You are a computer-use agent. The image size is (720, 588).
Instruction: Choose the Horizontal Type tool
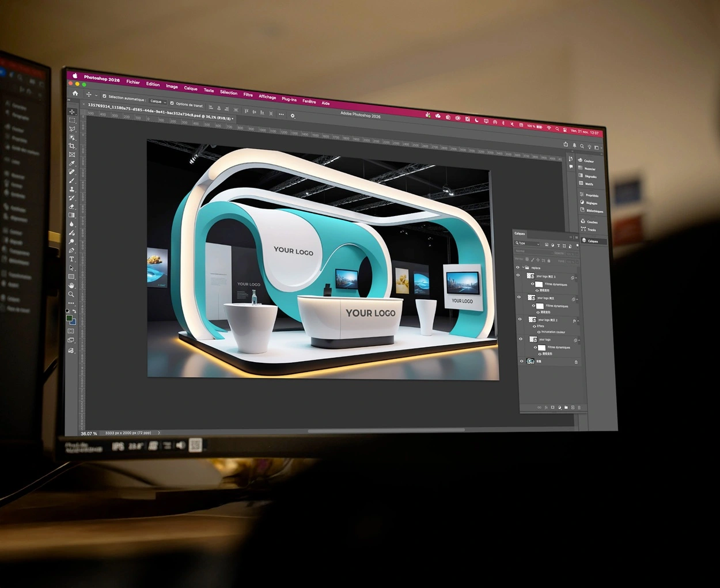71,259
